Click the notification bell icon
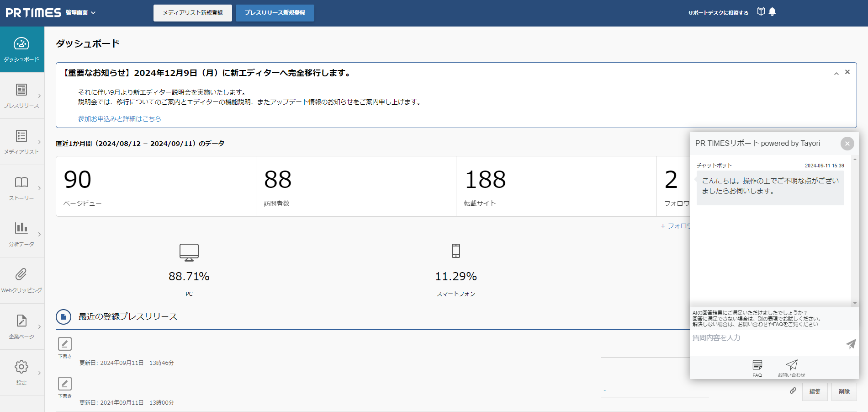This screenshot has height=412, width=868. tap(772, 12)
